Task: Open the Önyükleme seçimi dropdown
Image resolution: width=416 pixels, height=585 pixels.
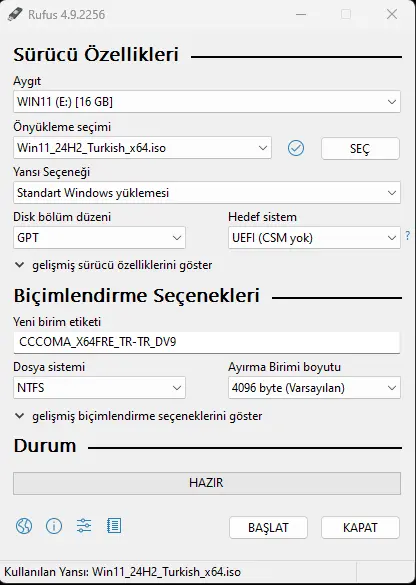Action: click(x=142, y=148)
